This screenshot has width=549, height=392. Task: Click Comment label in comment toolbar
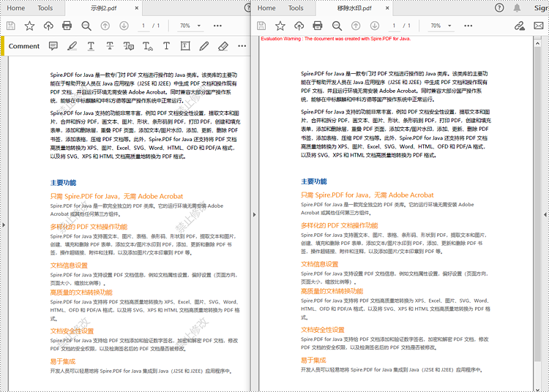(x=24, y=46)
